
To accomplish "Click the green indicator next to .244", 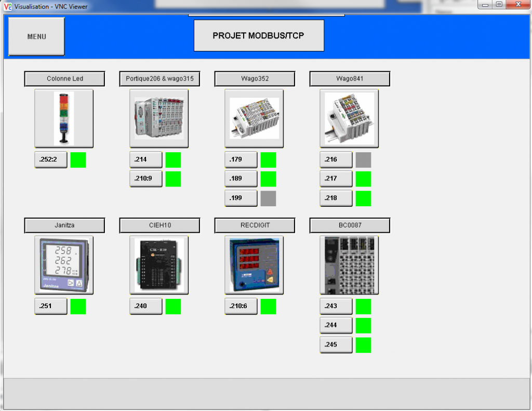I will (363, 325).
